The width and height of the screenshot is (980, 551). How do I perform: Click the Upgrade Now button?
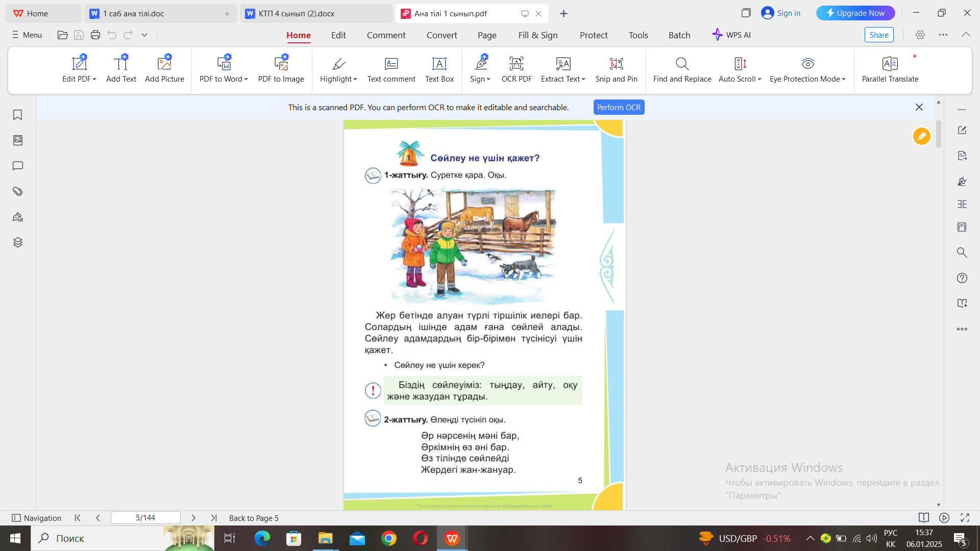[x=855, y=13]
